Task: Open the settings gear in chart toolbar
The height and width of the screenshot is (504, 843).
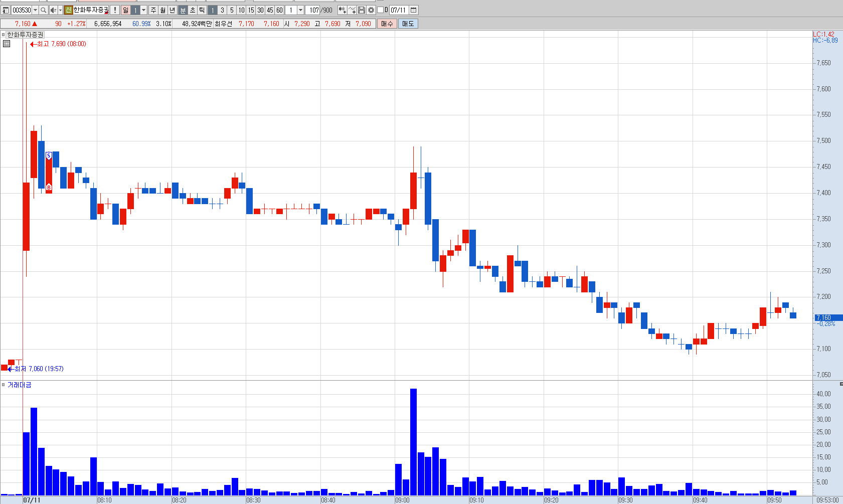Action: (x=371, y=10)
